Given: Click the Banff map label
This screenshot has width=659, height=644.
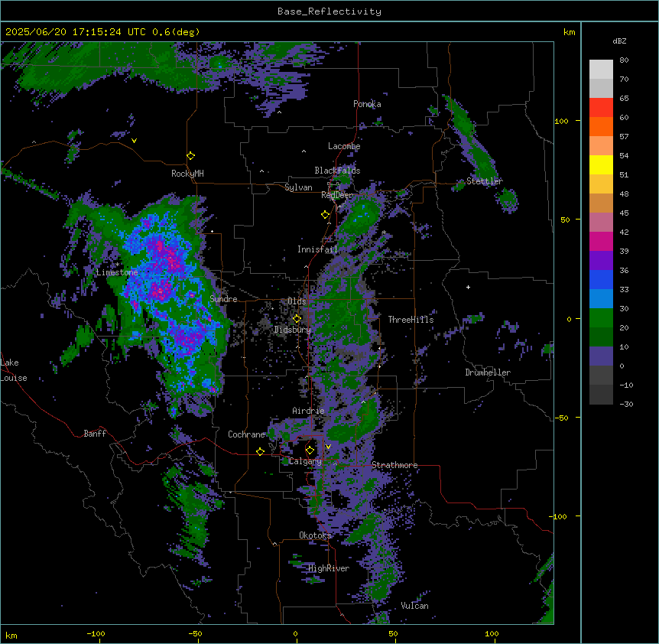Looking at the screenshot, I should pos(95,434).
